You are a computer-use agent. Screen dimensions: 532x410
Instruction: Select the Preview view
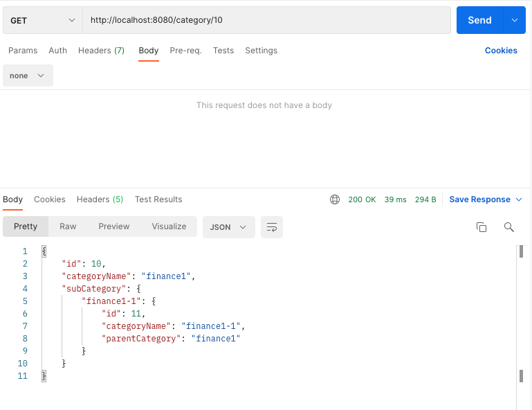pos(114,226)
